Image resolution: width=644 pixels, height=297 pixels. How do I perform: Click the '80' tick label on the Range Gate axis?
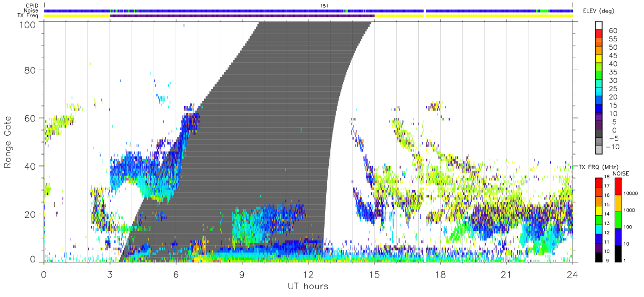[x=31, y=70]
